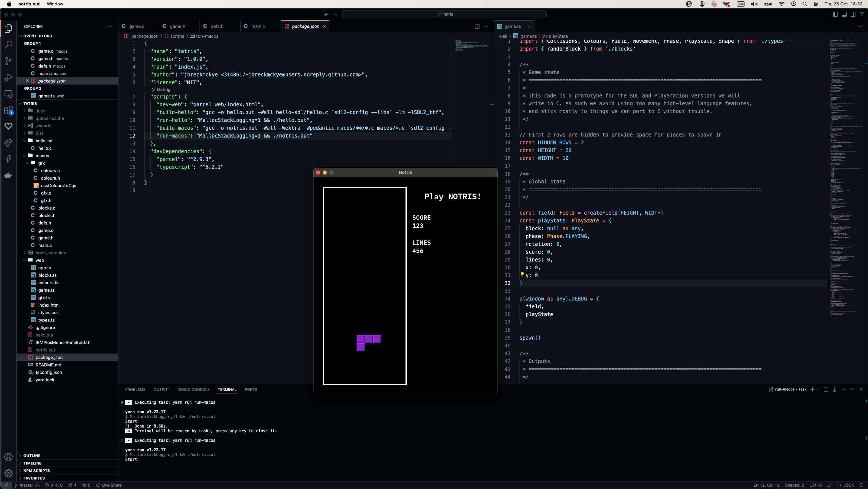Click the Search icon in sidebar
This screenshot has height=489, width=868.
tap(8, 45)
